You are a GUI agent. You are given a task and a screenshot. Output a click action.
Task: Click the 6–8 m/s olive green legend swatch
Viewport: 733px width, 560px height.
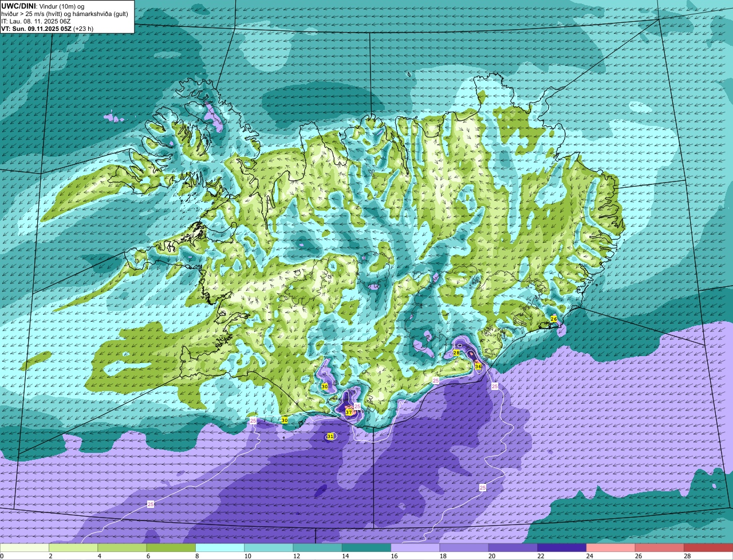click(x=171, y=548)
